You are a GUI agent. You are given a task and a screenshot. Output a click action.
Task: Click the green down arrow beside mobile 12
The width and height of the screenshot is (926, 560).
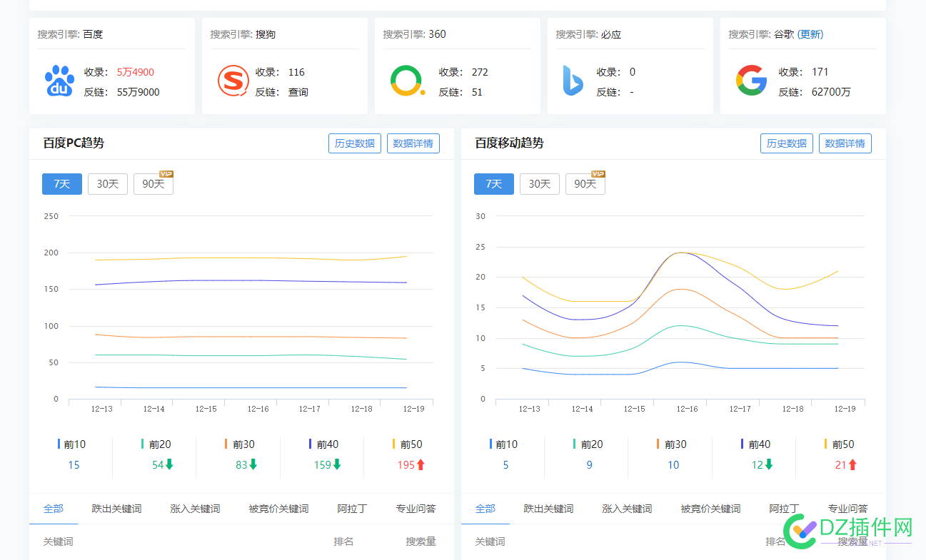769,464
